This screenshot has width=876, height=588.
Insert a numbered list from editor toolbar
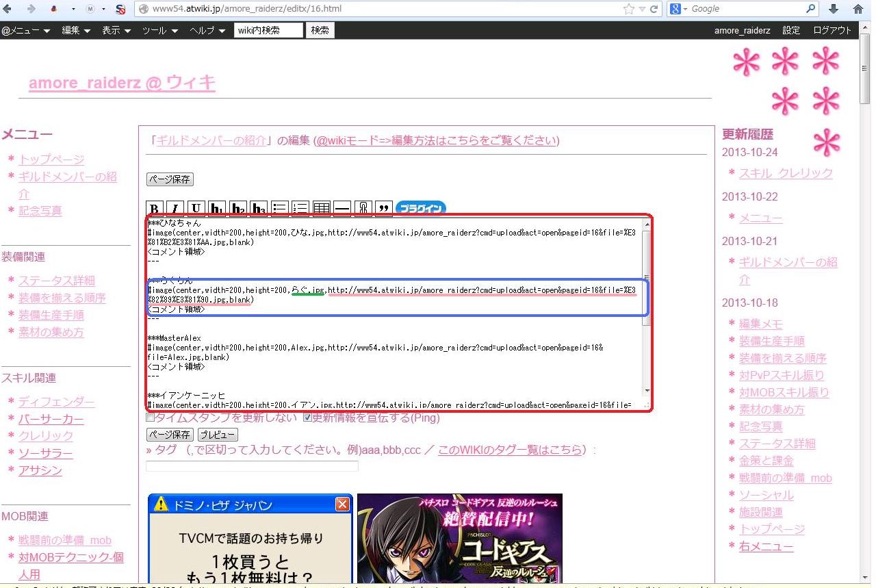coord(300,209)
